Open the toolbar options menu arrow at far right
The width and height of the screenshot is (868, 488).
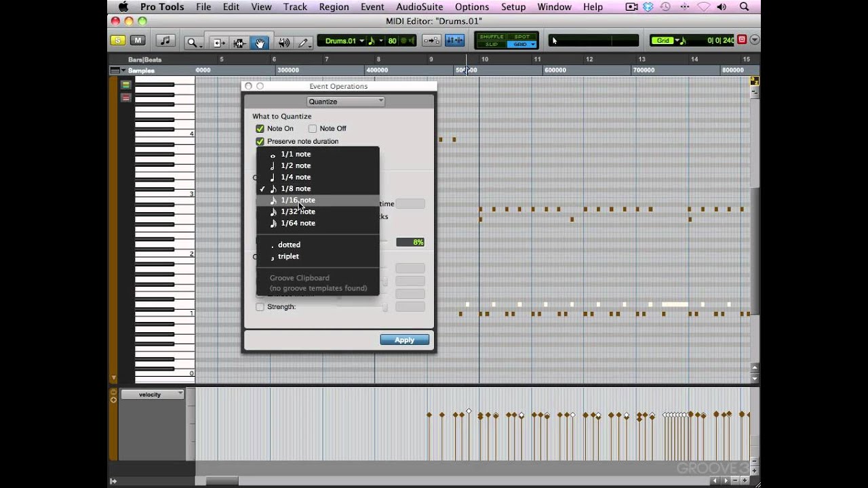coord(755,40)
